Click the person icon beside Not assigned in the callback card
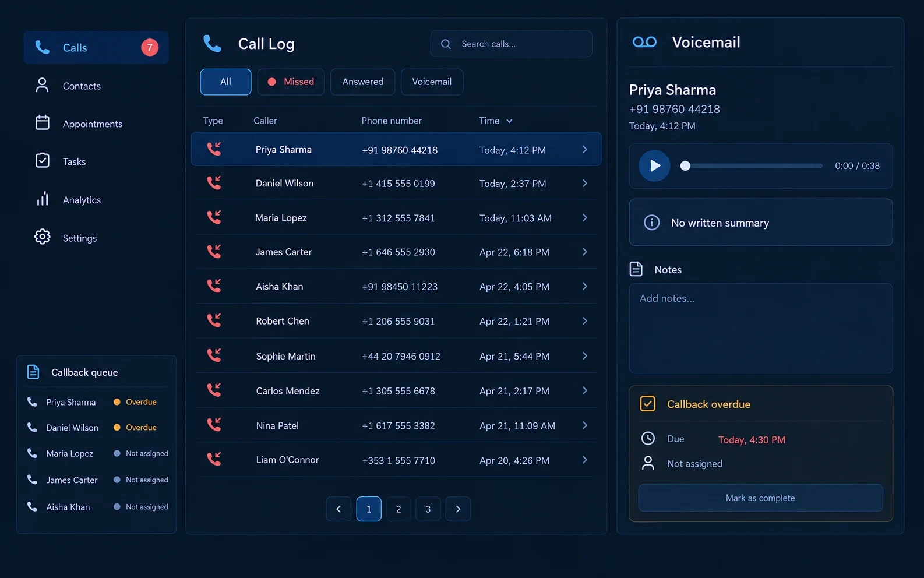This screenshot has height=578, width=924. coord(648,463)
